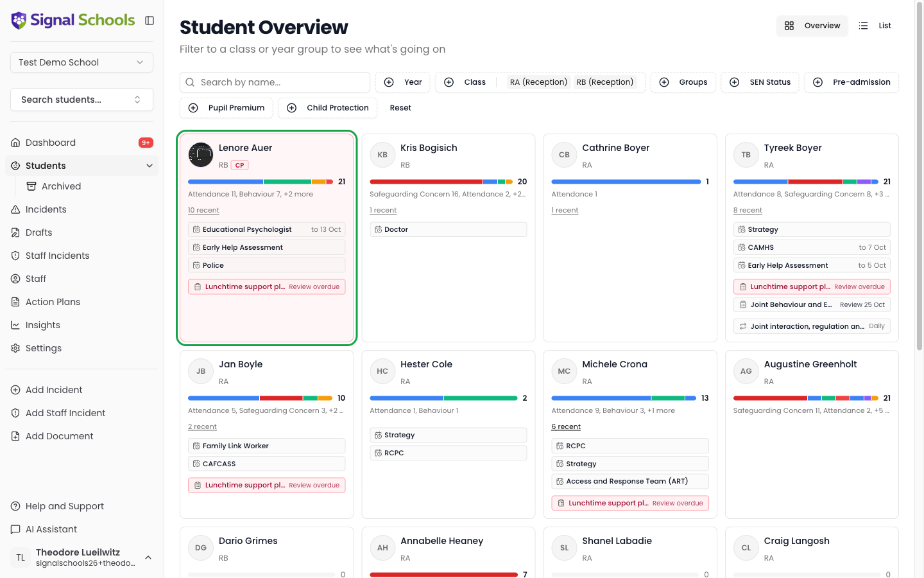
Task: Collapse the sidebar panel icon
Action: pos(150,21)
